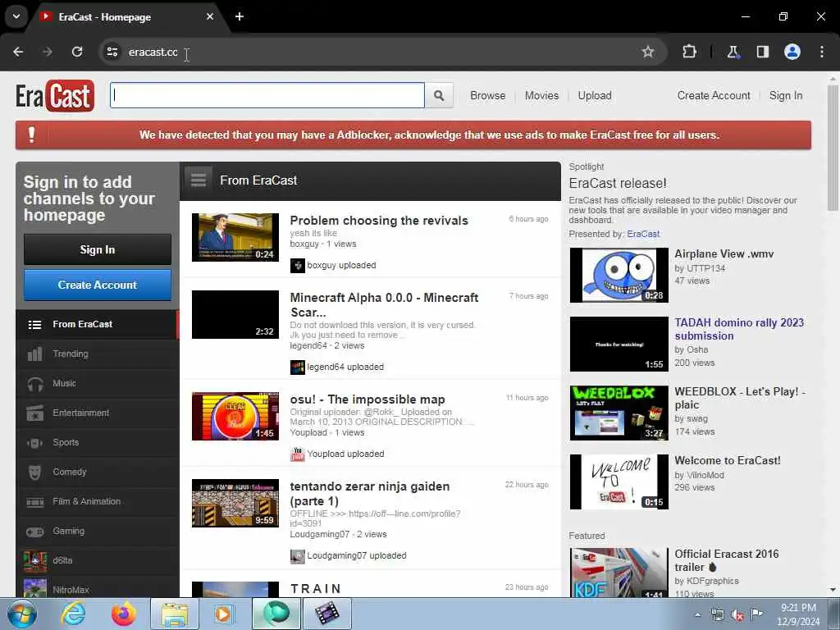The height and width of the screenshot is (630, 840).
Task: Click Youpload's avatar icon
Action: (297, 454)
